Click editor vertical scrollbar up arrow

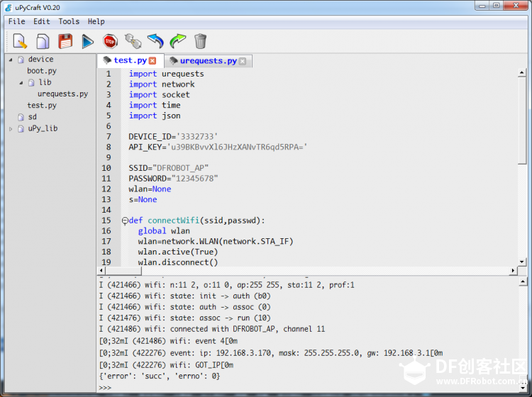pyautogui.click(x=522, y=72)
